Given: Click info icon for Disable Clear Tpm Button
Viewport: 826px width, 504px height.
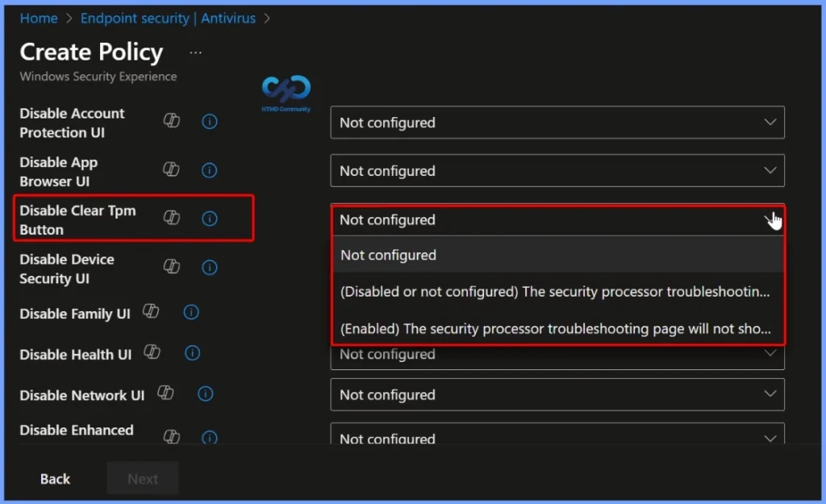Looking at the screenshot, I should (210, 219).
